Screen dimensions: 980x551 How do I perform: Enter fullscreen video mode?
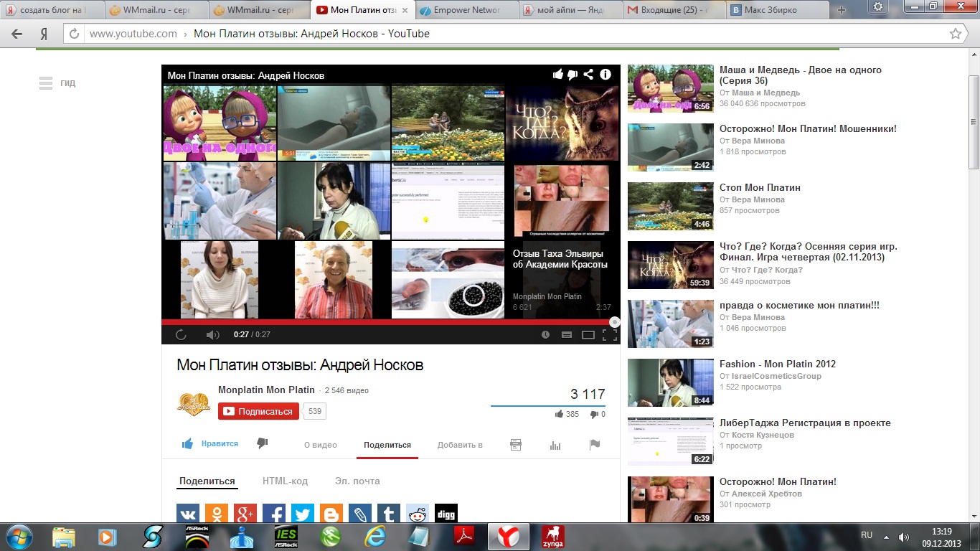(x=609, y=334)
